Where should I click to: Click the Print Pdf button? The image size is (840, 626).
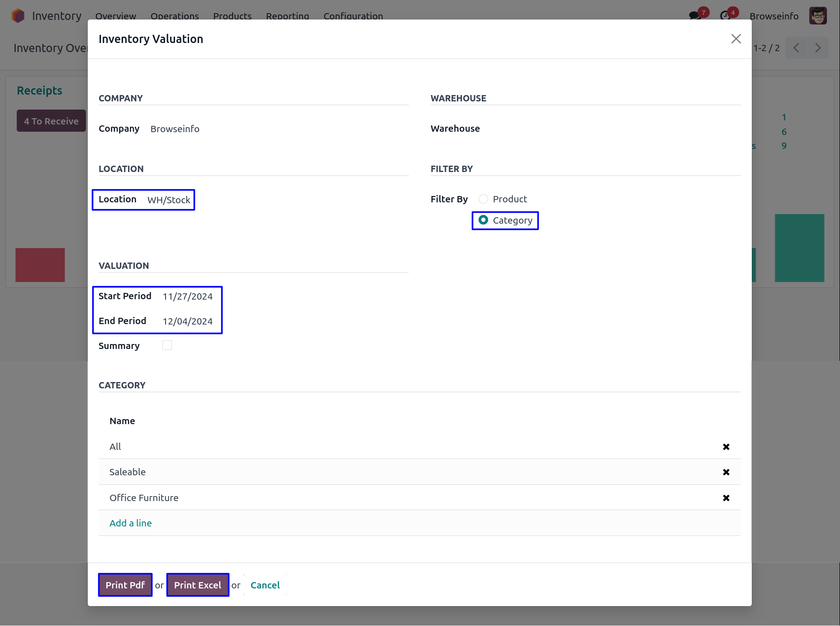point(125,585)
